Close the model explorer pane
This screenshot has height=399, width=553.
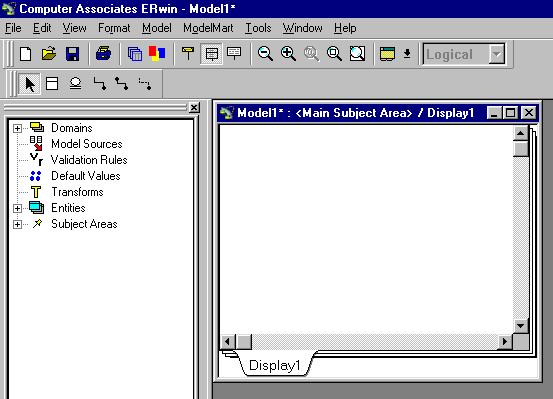click(x=194, y=107)
